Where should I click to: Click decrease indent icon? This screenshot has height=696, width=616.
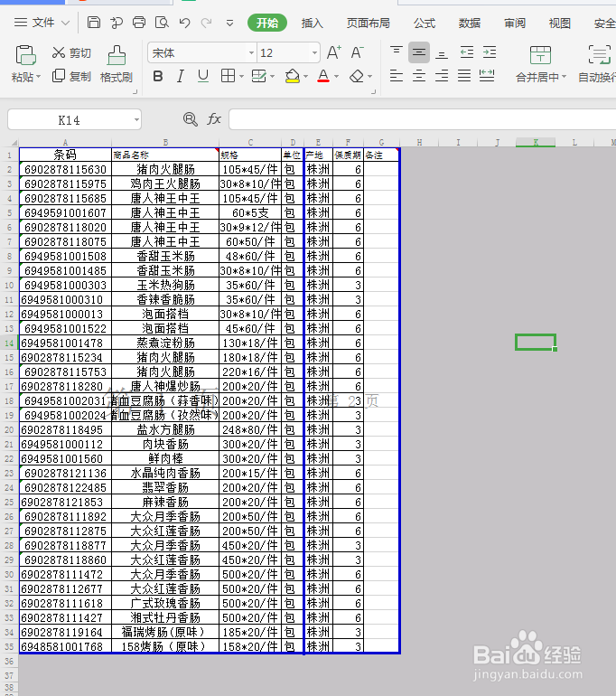pyautogui.click(x=467, y=52)
